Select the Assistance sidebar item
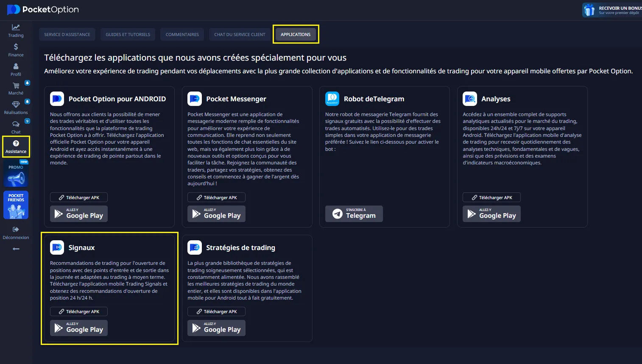The image size is (642, 364). click(x=16, y=147)
